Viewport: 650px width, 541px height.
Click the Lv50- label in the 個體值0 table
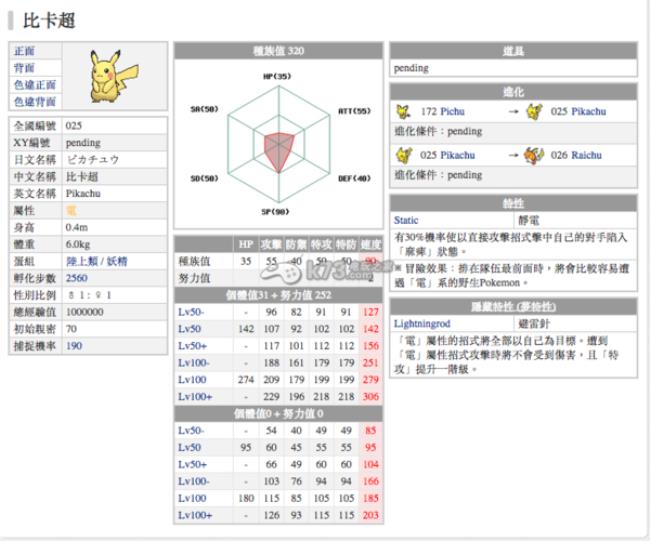coord(191,430)
